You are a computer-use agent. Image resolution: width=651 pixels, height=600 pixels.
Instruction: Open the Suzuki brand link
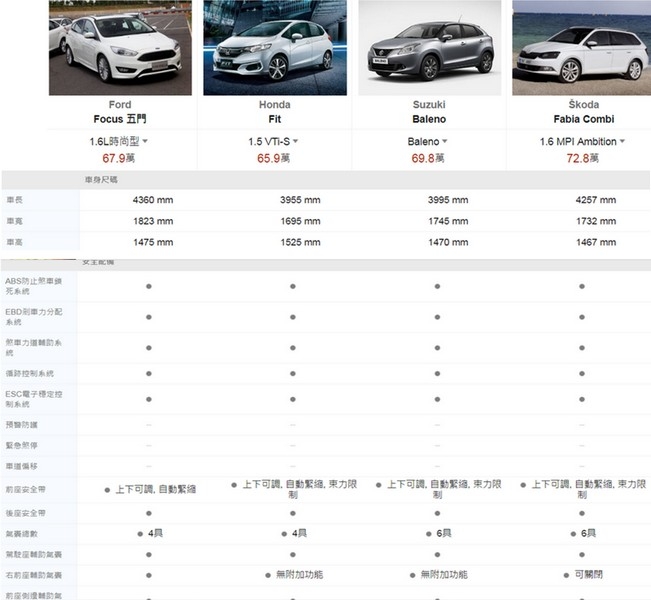click(x=429, y=105)
